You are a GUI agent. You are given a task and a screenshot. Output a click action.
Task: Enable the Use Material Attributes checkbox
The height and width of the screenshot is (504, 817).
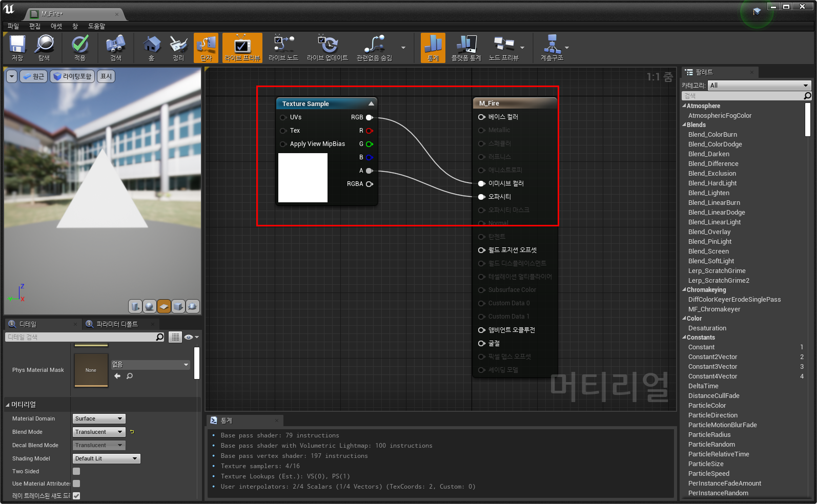(76, 484)
